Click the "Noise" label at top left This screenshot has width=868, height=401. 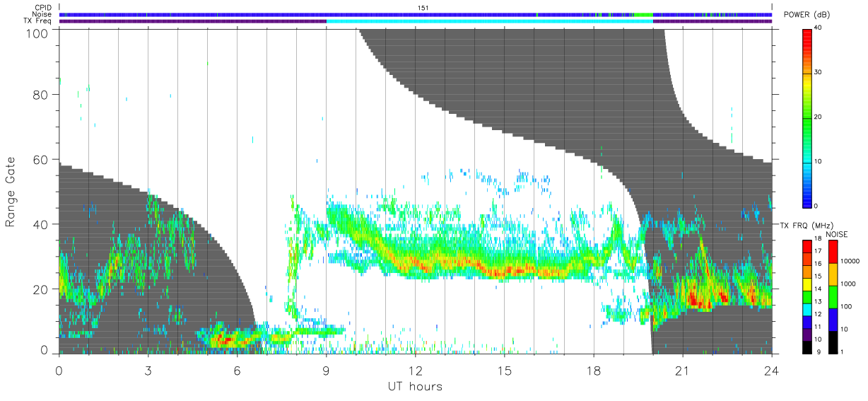click(42, 14)
